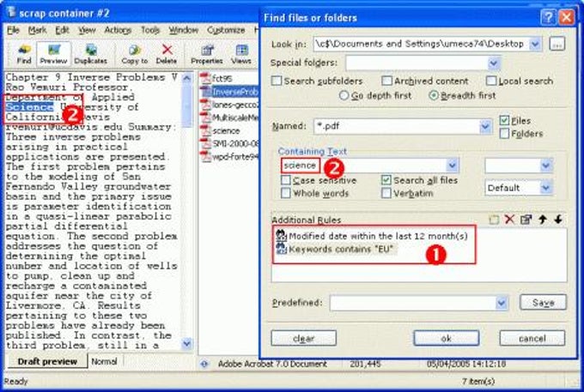Viewport: 584px width, 392px height.
Task: Switch to the Draft preview tab
Action: coord(47,361)
